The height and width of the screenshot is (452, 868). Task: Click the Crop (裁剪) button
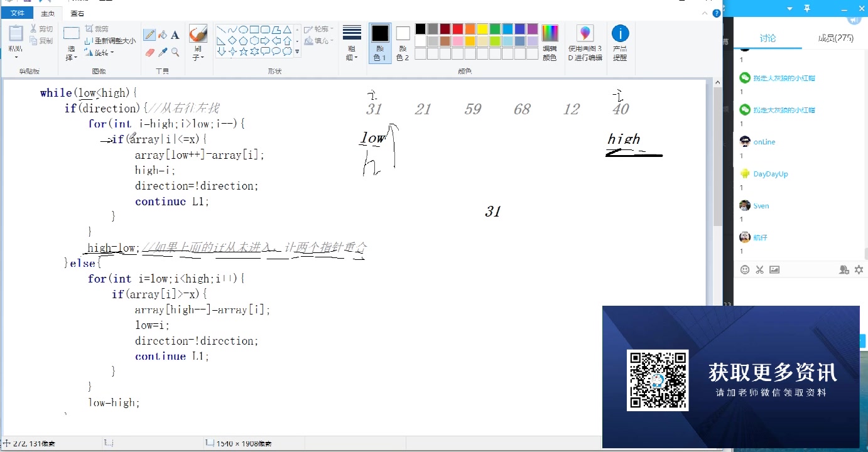pos(97,29)
